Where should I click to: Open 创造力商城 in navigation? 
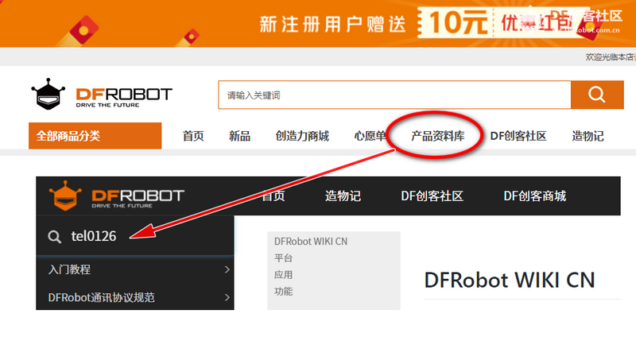(302, 136)
